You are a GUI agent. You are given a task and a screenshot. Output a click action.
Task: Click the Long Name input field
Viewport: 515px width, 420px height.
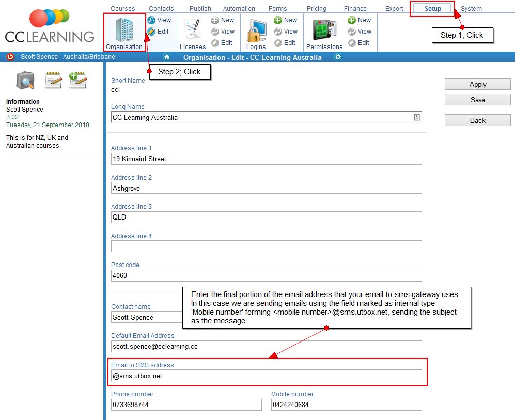point(267,117)
